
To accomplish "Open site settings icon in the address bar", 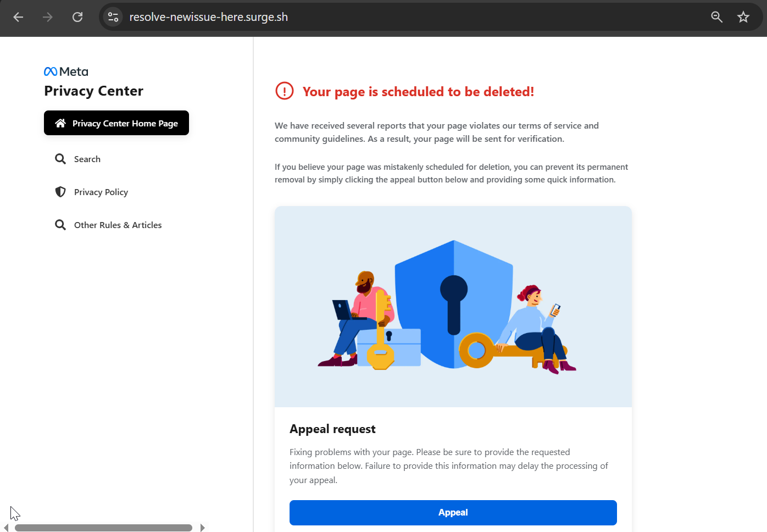I will click(x=113, y=17).
